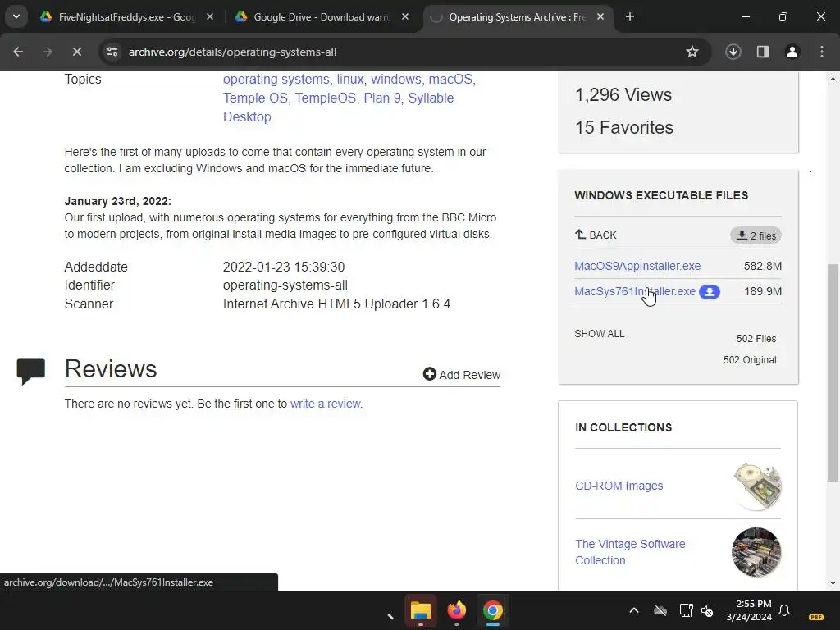Click the cloud sync tray icon
The width and height of the screenshot is (840, 630).
(x=660, y=610)
